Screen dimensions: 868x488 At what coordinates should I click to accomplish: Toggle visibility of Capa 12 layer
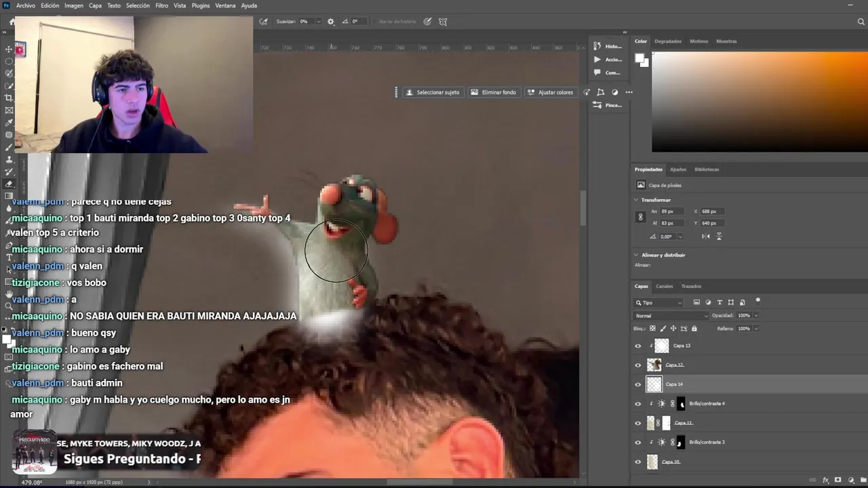637,365
